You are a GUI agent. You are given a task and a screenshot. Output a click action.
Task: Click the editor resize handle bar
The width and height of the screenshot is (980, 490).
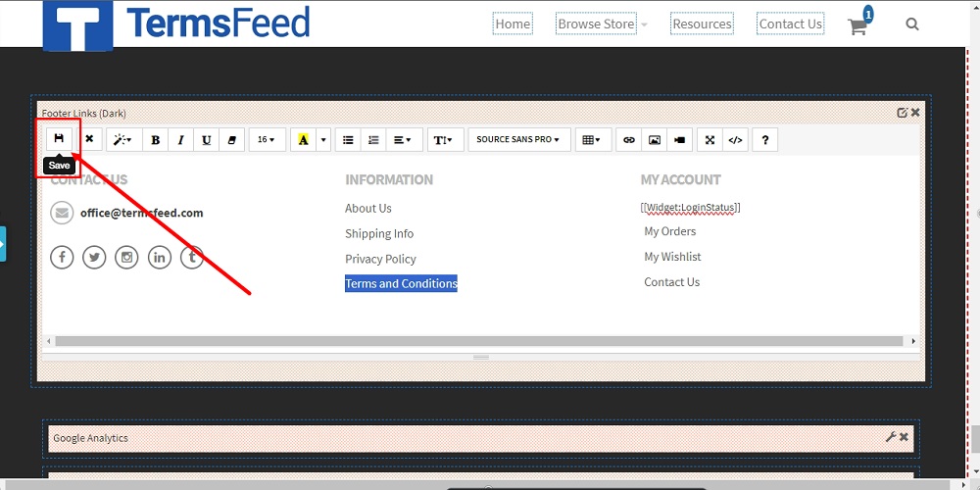coord(480,357)
